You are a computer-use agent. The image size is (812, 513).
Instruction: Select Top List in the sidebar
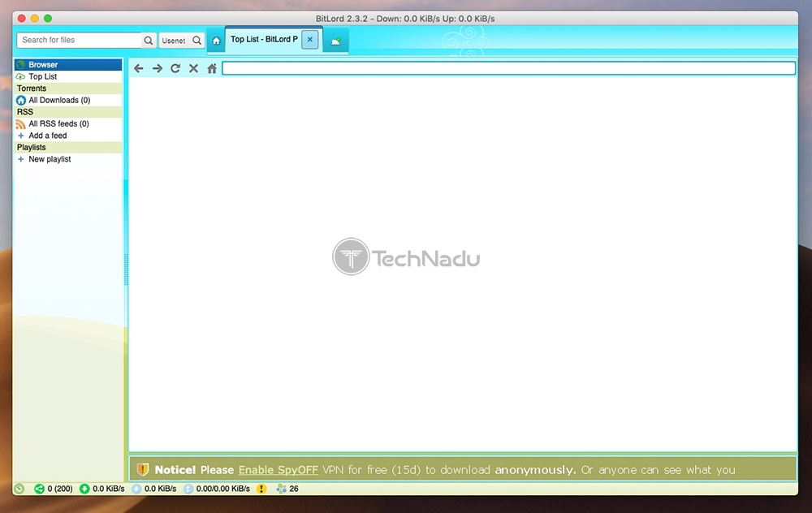(x=68, y=76)
